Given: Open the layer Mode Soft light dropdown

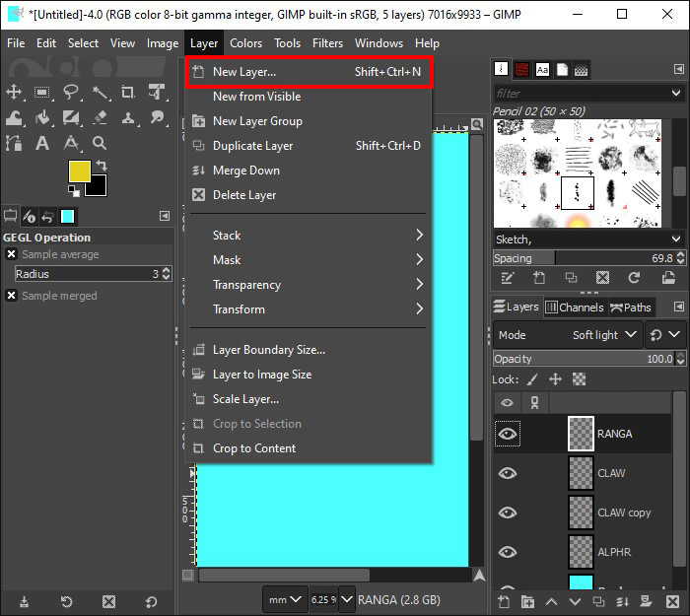Looking at the screenshot, I should click(568, 335).
